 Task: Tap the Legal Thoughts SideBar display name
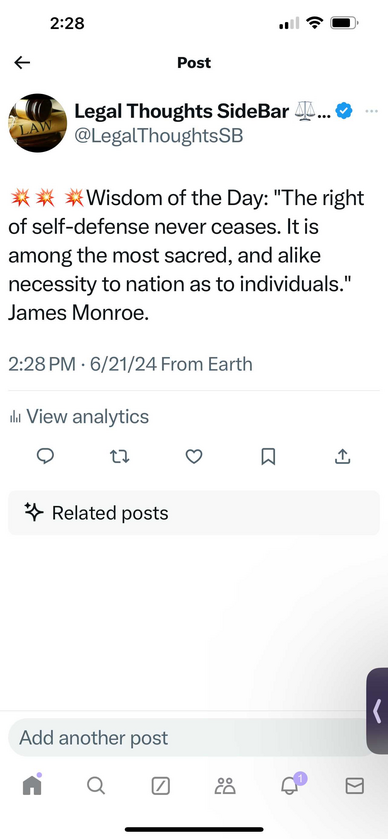coord(182,111)
